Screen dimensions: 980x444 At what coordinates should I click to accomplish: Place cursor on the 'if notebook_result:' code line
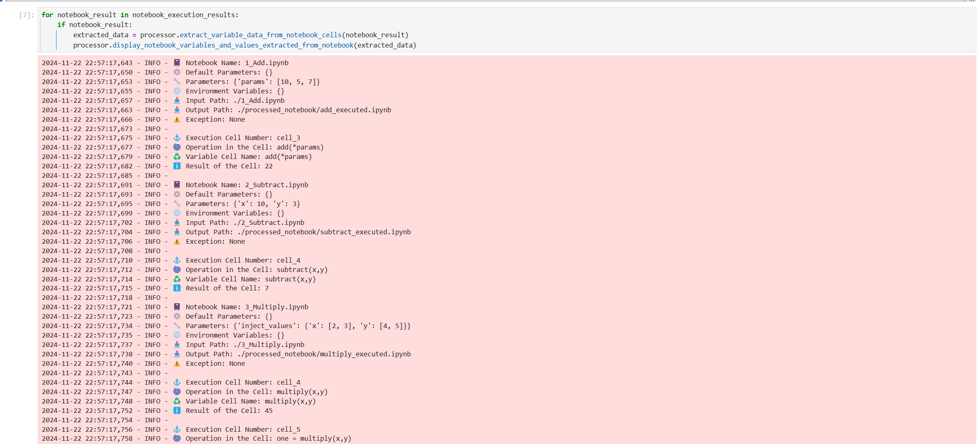(x=95, y=25)
